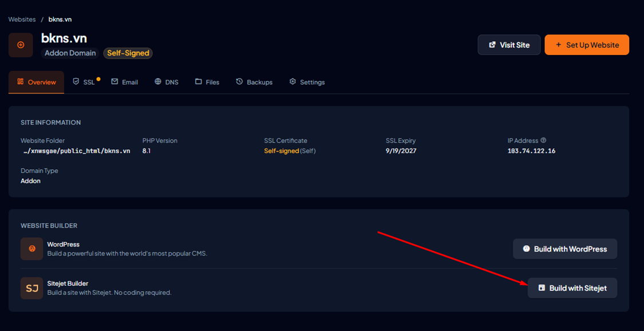Click the WordPress logo icon in Website Builder
This screenshot has width=644, height=331.
click(x=31, y=249)
